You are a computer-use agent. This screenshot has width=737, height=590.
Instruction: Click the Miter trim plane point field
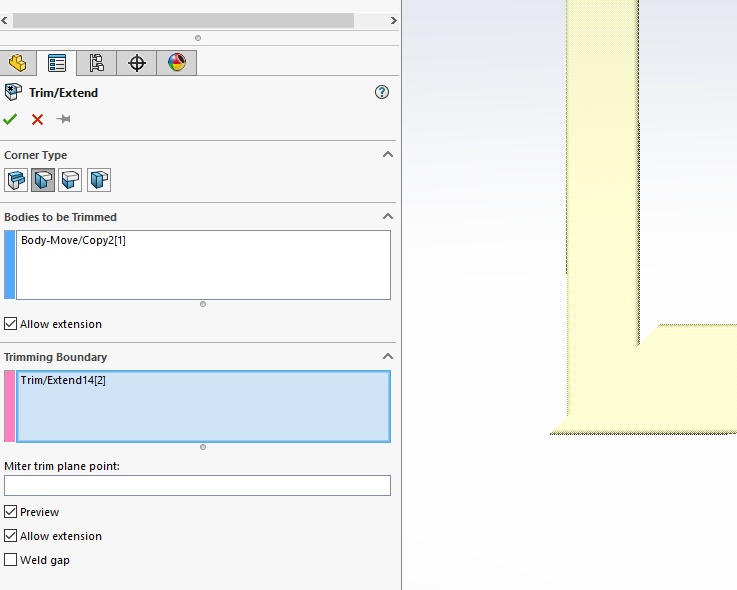[197, 485]
